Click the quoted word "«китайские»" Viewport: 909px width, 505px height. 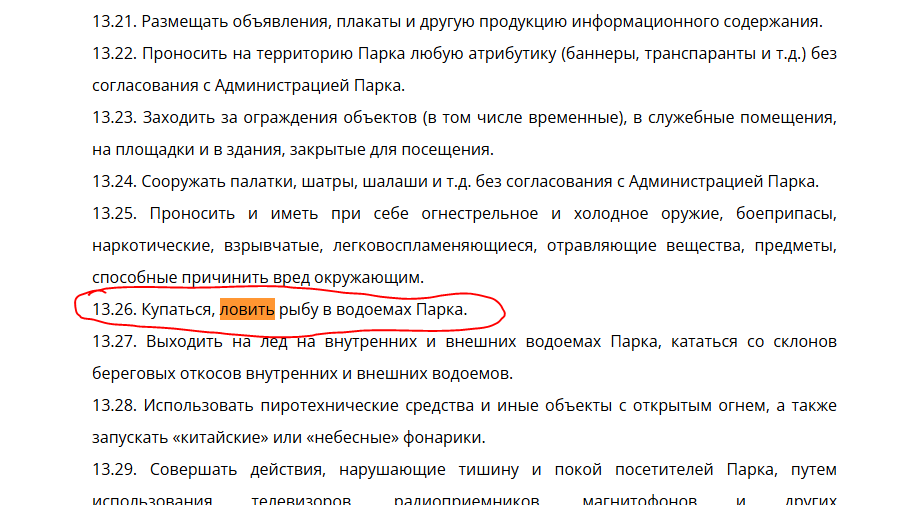[221, 438]
